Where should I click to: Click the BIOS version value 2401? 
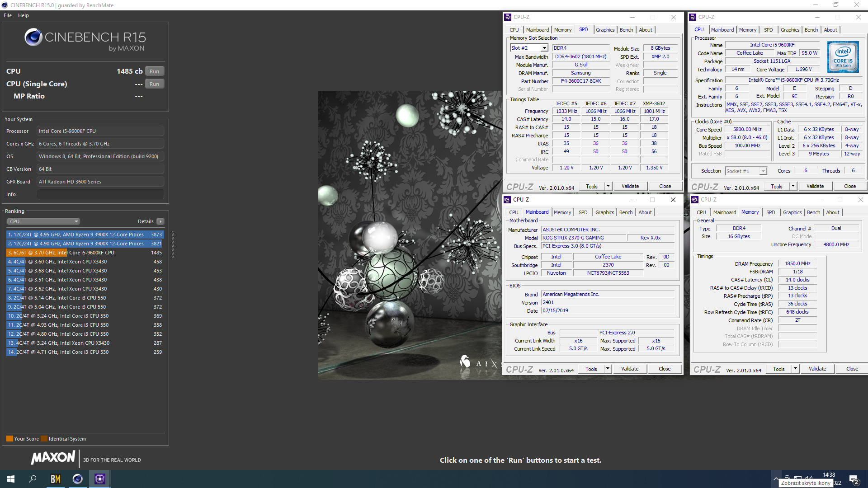pos(608,303)
